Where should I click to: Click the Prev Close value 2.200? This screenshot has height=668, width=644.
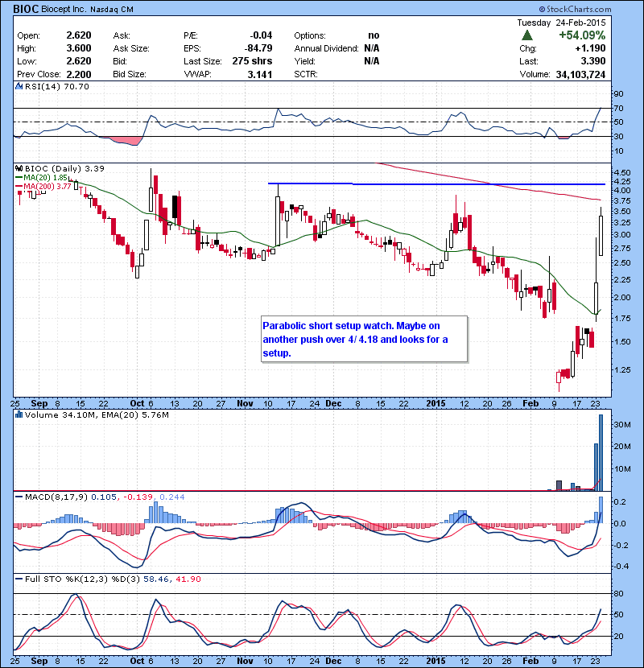(79, 74)
